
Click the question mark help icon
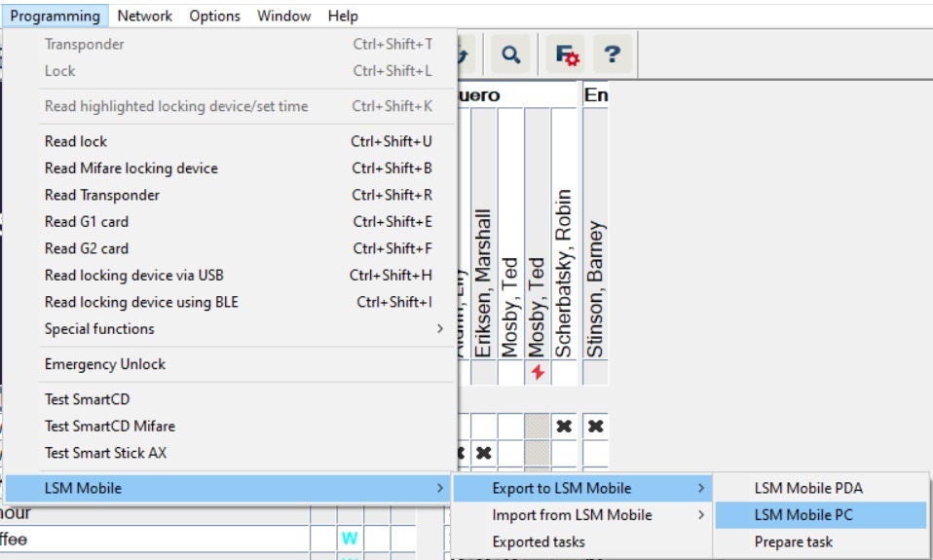(612, 56)
